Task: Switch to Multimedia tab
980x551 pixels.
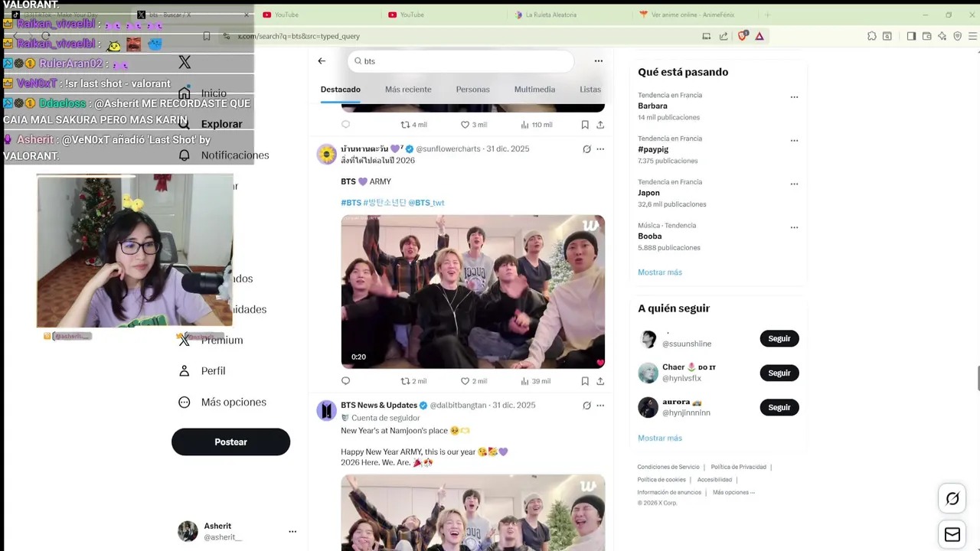Action: pos(534,90)
